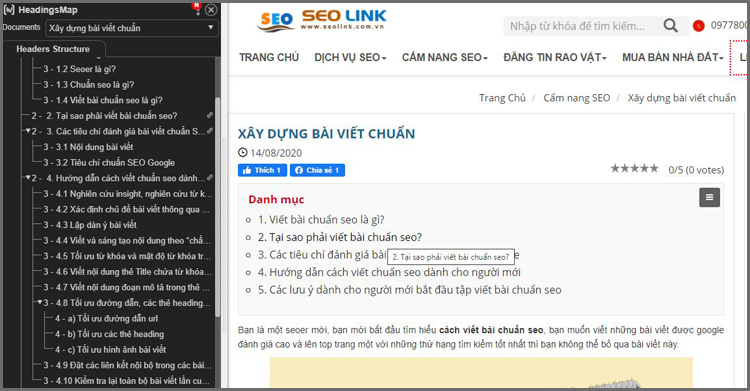Screen dimensions: 750x391
Task: Open contents link 2. Tại sao phải viết bài chuẩn seo?
Action: 340,237
